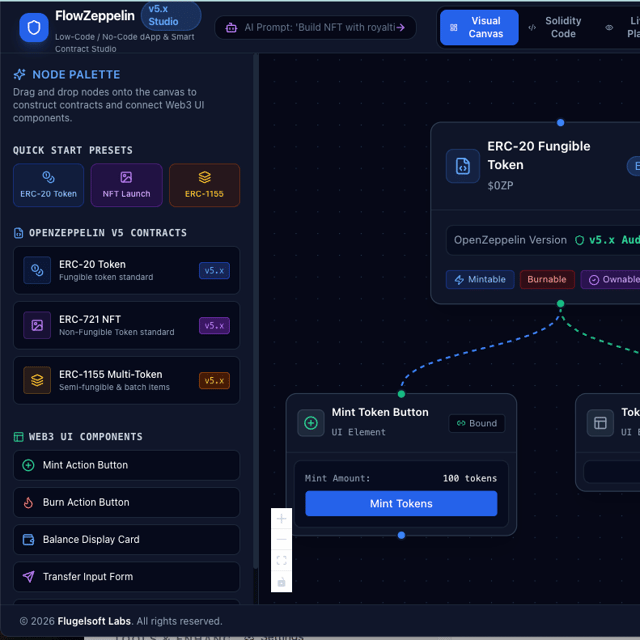This screenshot has height=640, width=640.
Task: Click the paper plane icon of Transfer Input Form
Action: (x=28, y=577)
